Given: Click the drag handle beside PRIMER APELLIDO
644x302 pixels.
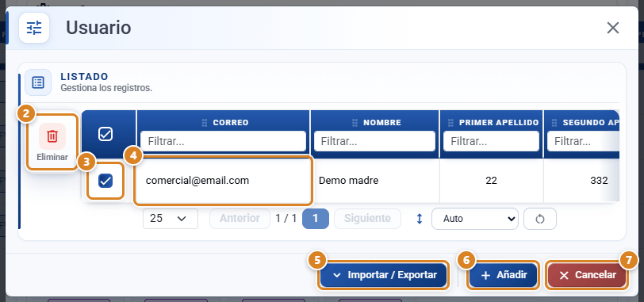Looking at the screenshot, I should pyautogui.click(x=450, y=123).
